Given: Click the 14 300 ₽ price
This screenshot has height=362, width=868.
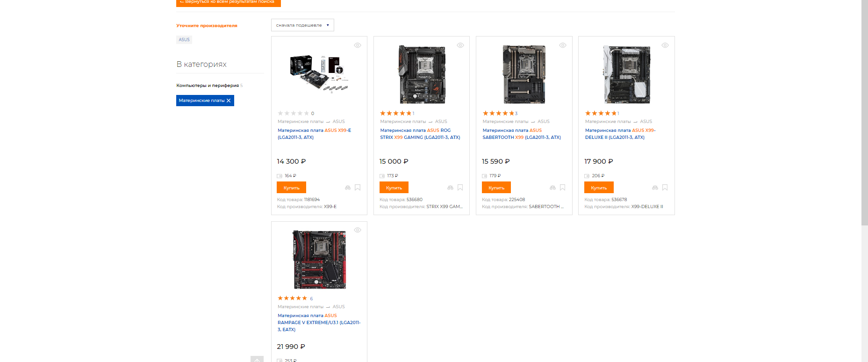Looking at the screenshot, I should [291, 161].
